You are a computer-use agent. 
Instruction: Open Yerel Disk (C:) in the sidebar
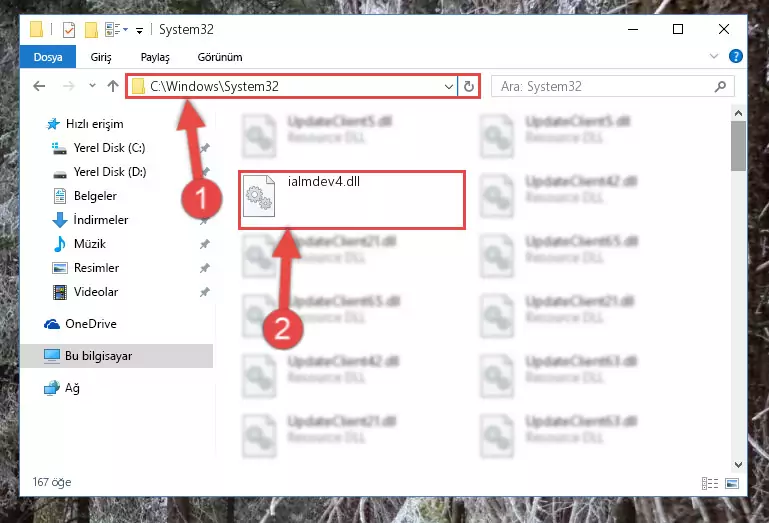(x=98, y=148)
